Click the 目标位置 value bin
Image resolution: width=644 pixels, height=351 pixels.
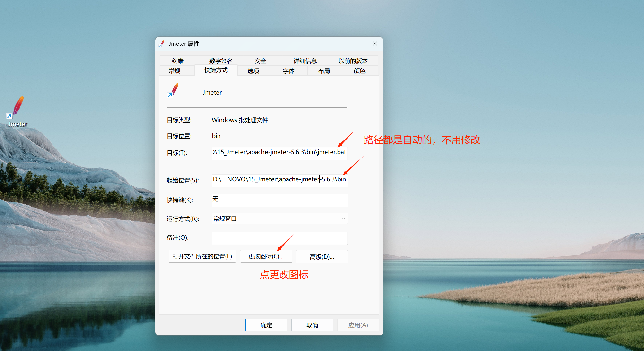pos(216,136)
